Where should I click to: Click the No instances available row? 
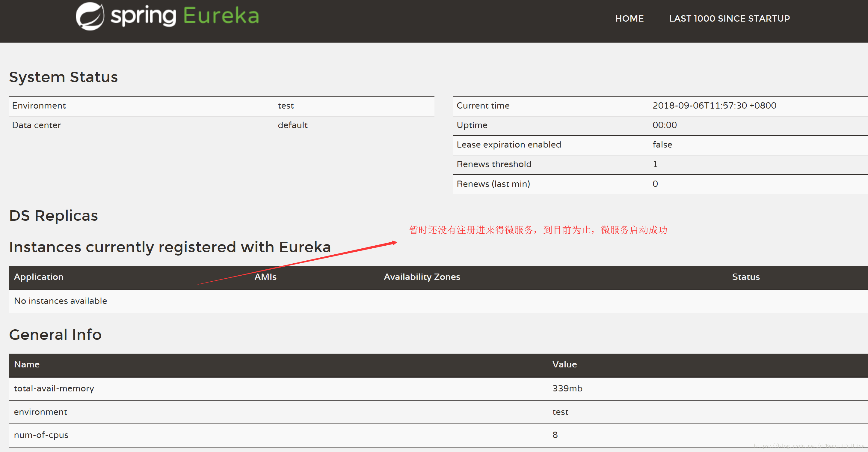(61, 301)
